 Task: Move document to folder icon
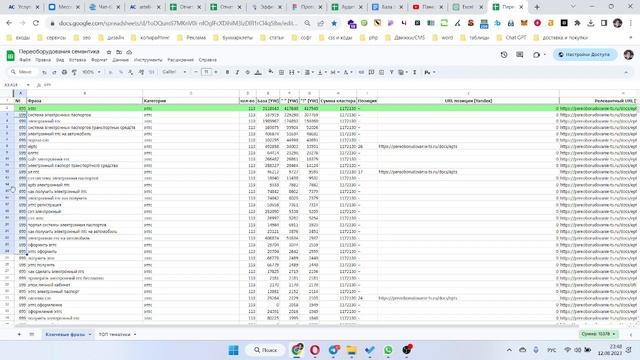119,52
